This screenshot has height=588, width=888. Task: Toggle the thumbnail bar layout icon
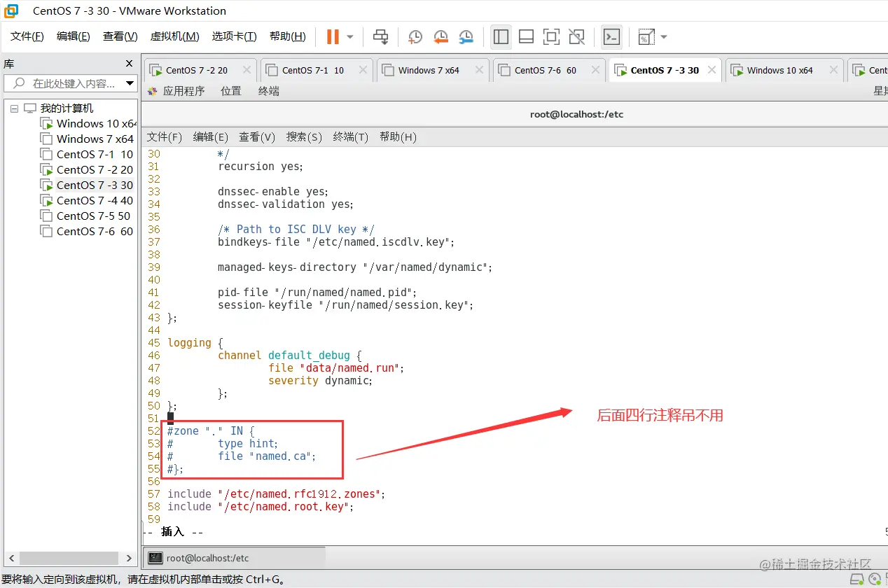click(526, 36)
